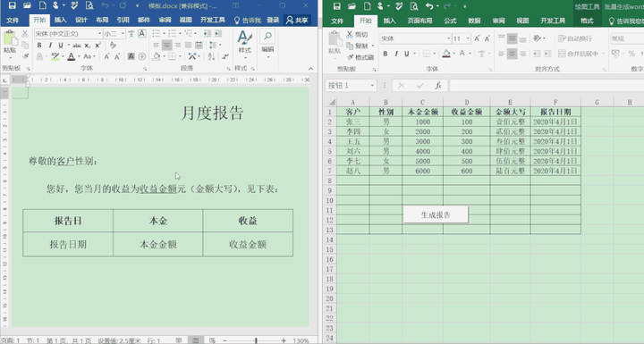Screen dimensions: 644x344
Task: Open the Name Box dropdown showing 按钮 1
Action: 372,86
